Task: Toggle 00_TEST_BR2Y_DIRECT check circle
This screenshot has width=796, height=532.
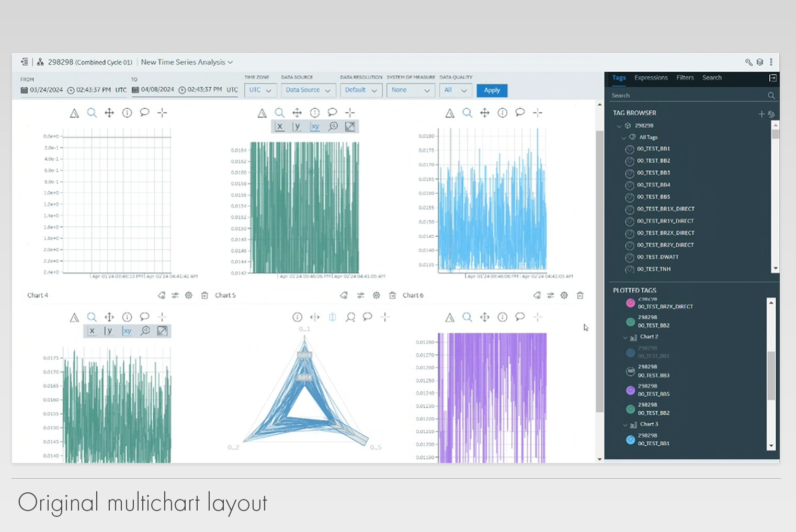Action: 630,246
